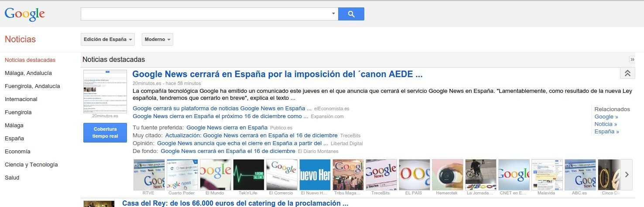Click the Cobertura tiempo real button

point(105,132)
